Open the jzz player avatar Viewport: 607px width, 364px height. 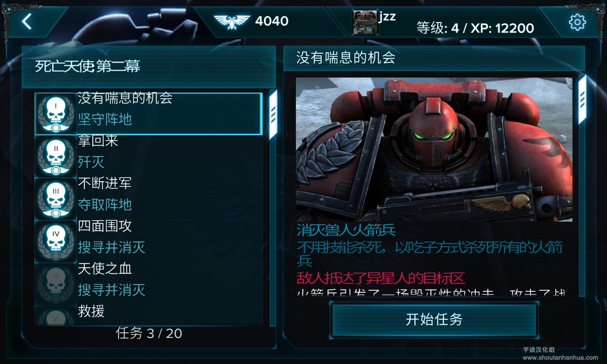(365, 22)
